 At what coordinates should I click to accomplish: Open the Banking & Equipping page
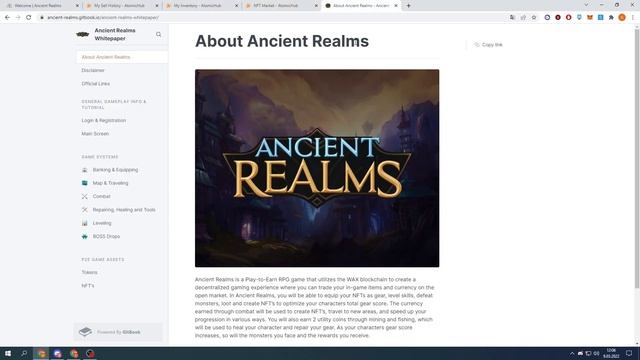tap(115, 170)
